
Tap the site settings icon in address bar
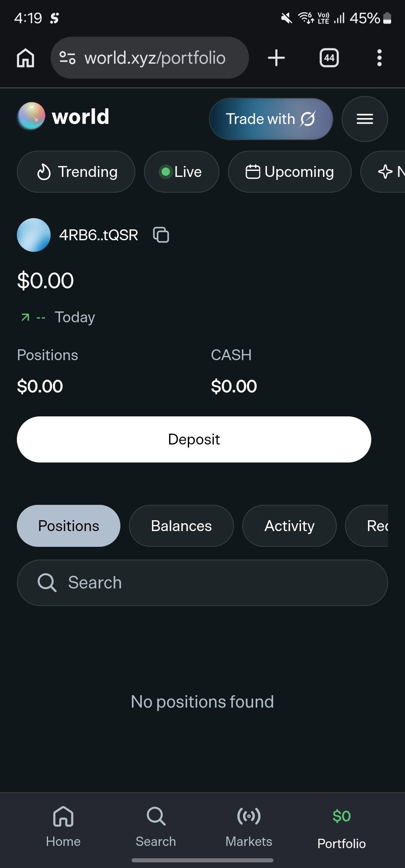tap(67, 58)
